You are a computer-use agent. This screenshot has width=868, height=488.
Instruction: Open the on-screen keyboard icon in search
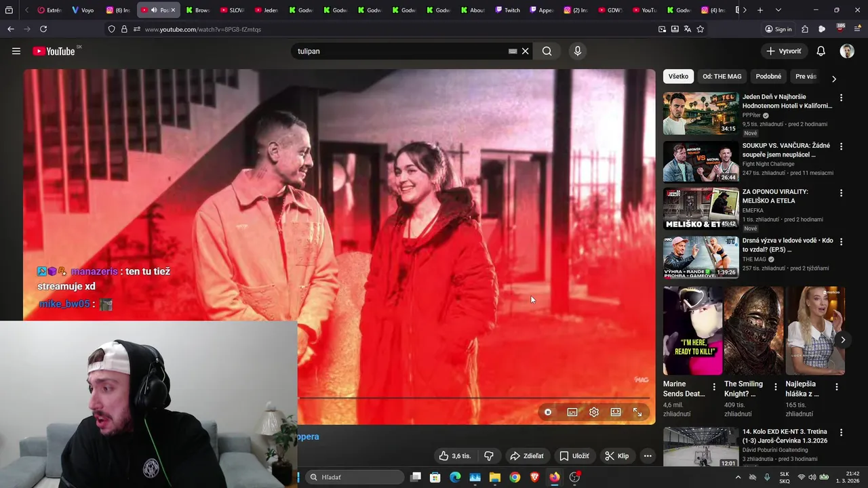pyautogui.click(x=513, y=51)
